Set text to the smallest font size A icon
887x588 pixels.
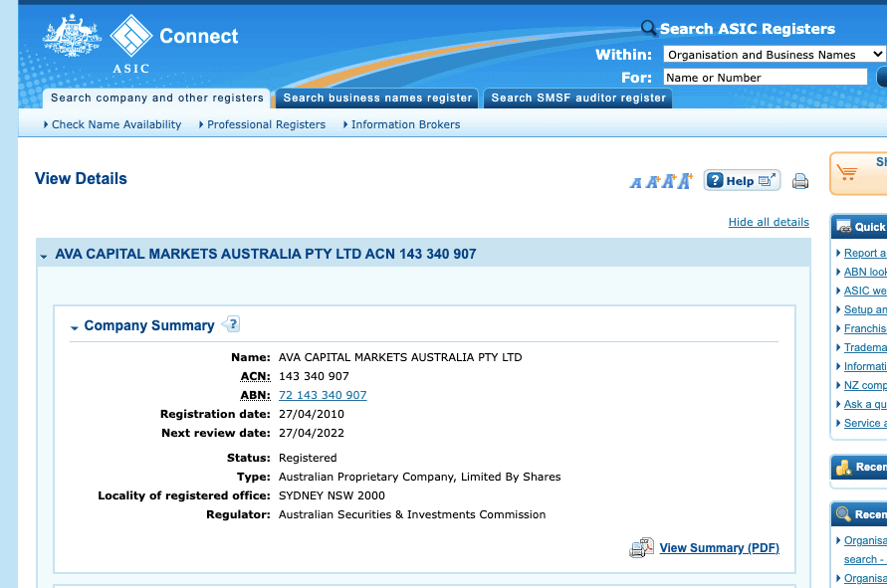636,183
